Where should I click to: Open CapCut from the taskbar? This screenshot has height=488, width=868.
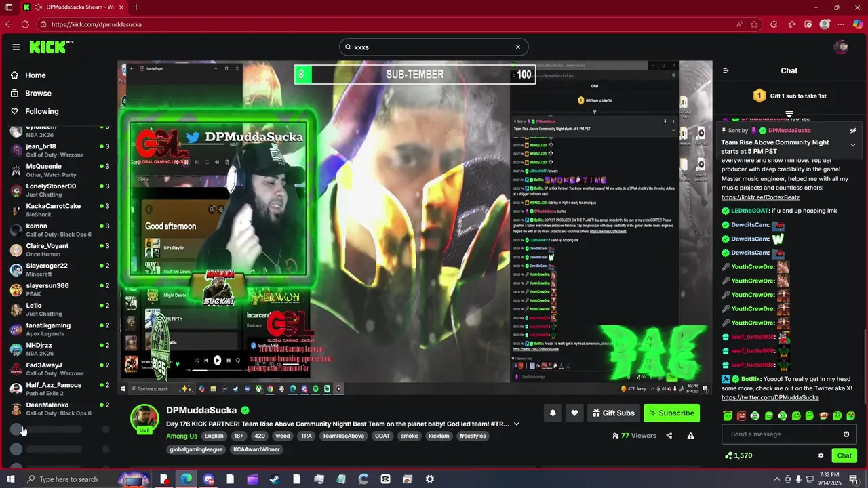(385, 479)
